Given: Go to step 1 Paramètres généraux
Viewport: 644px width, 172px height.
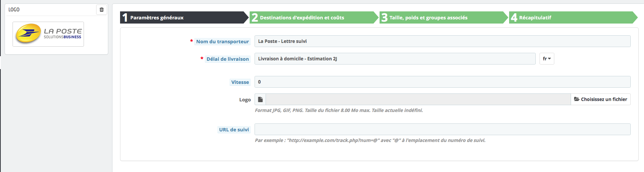Looking at the screenshot, I should 184,17.
